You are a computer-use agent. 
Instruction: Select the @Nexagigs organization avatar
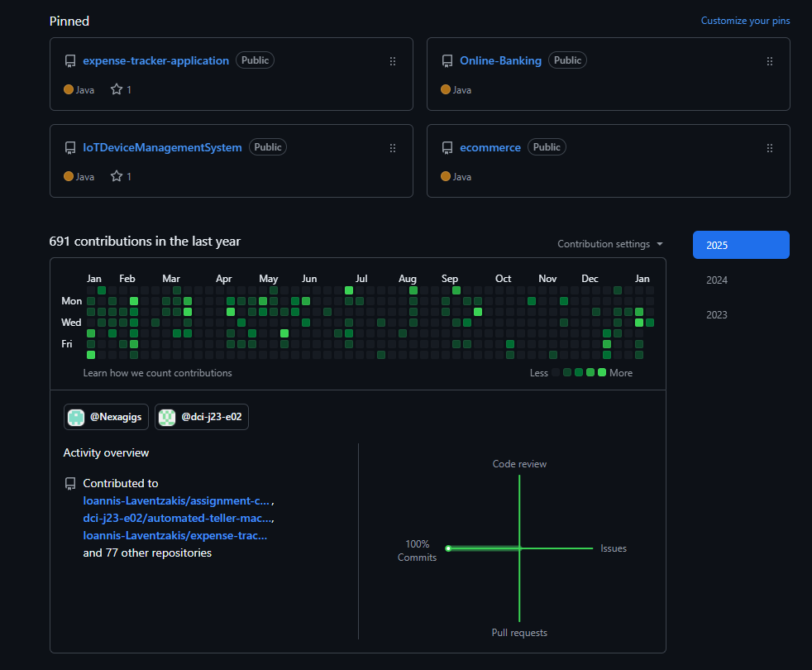point(75,417)
